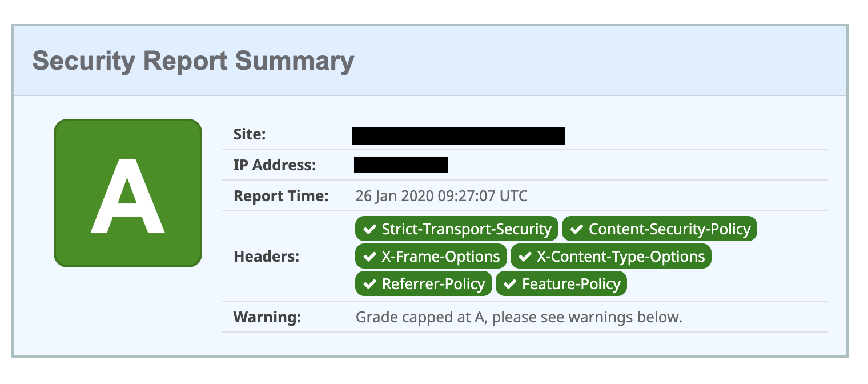The width and height of the screenshot is (868, 384).
Task: Open the Referrer-Policy header badge
Action: [x=424, y=284]
